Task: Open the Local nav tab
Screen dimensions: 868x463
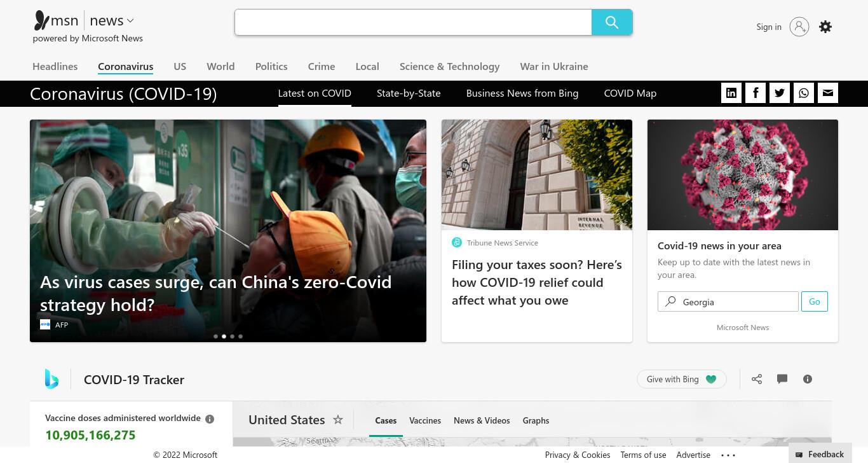Action: [367, 66]
